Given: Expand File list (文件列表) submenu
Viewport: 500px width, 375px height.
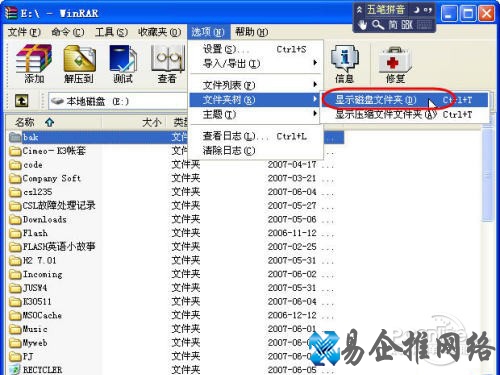Looking at the screenshot, I should click(256, 85).
